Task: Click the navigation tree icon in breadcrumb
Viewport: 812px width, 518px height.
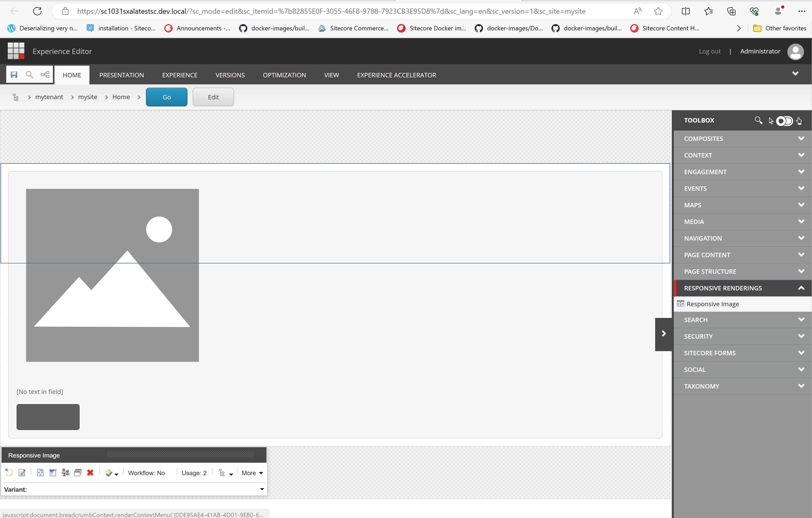Action: coord(16,97)
